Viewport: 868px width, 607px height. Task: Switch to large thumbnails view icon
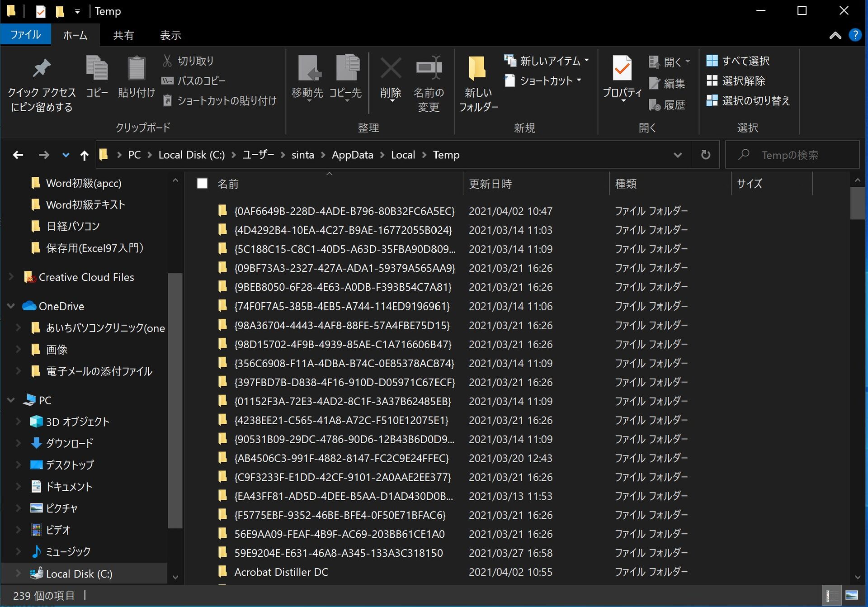click(852, 595)
